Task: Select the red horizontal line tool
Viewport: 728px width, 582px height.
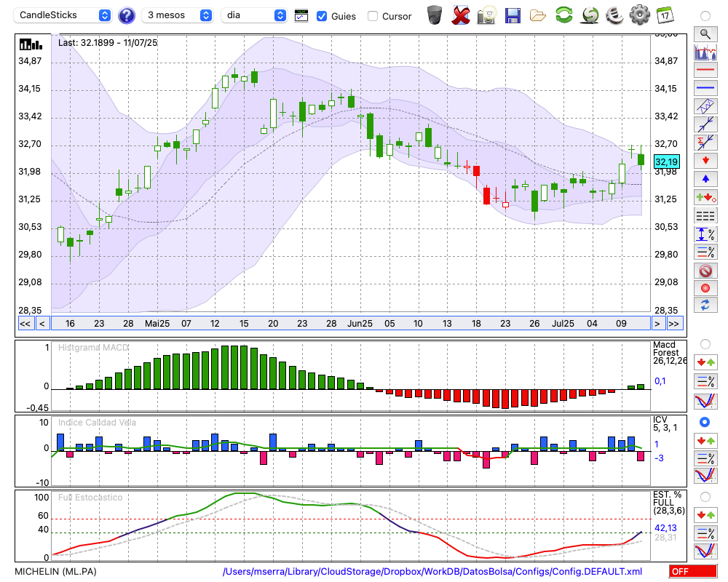Action: pos(705,70)
